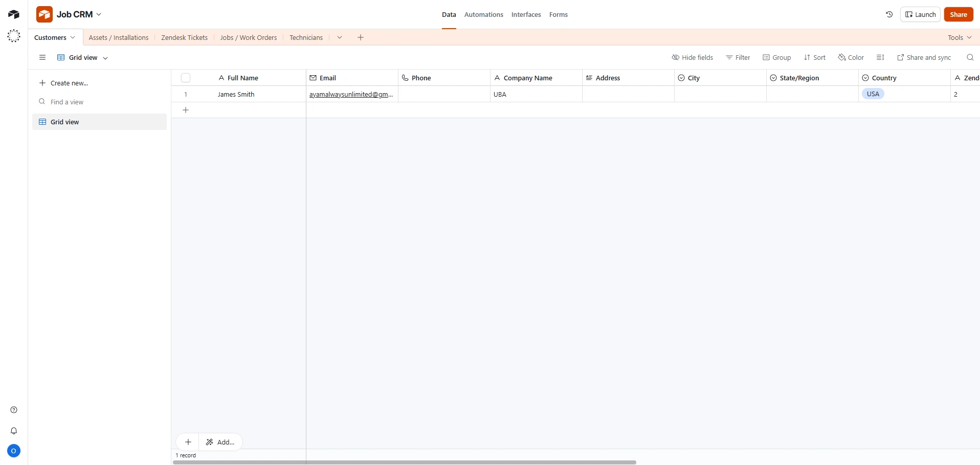Select the empty Phone cell for James Smith

(x=444, y=94)
